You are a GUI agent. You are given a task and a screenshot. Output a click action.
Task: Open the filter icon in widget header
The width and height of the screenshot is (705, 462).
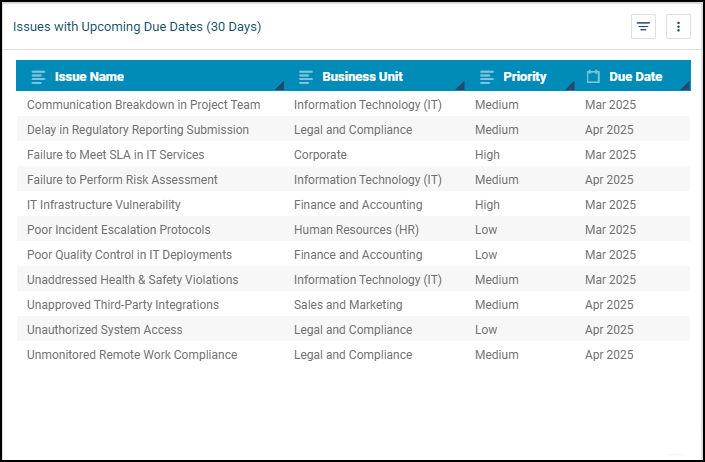(643, 27)
